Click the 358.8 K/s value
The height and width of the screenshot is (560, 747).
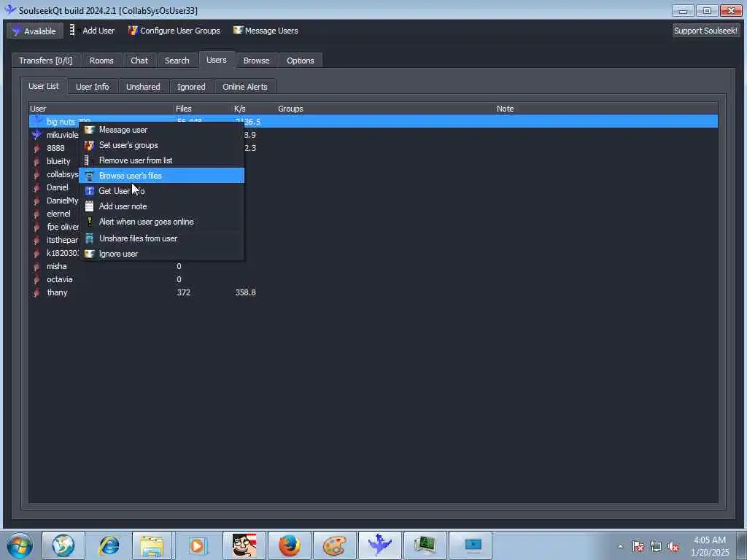[245, 292]
